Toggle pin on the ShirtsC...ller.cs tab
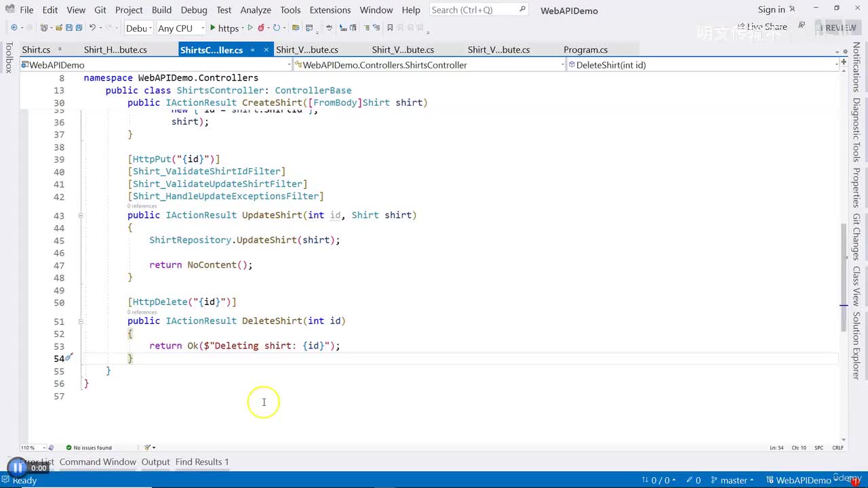 252,49
